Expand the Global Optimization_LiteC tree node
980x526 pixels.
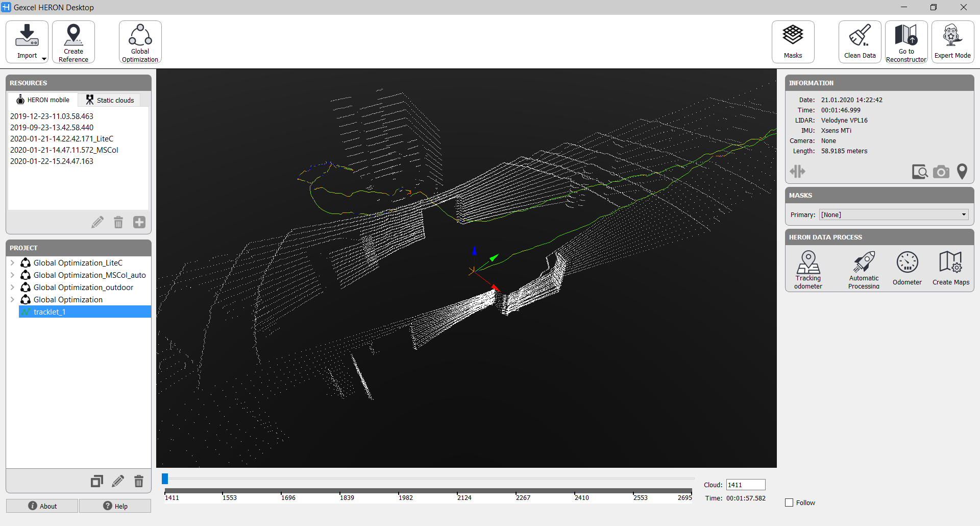pyautogui.click(x=12, y=263)
